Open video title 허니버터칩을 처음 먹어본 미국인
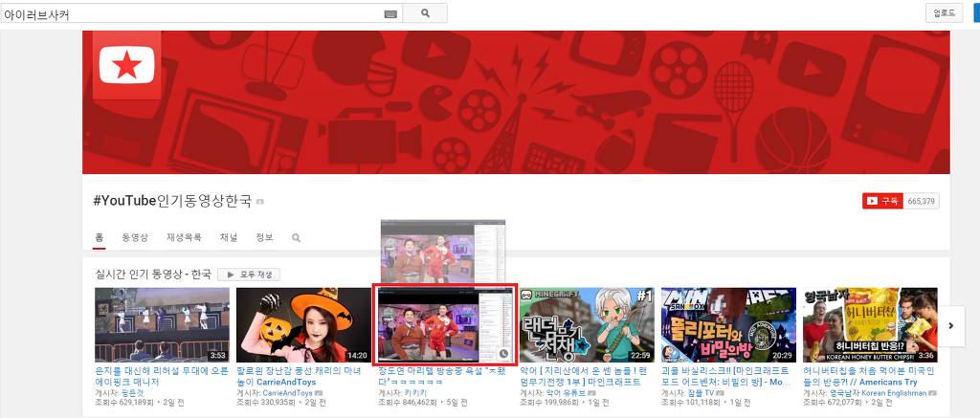This screenshot has height=418, width=980. pos(869,376)
